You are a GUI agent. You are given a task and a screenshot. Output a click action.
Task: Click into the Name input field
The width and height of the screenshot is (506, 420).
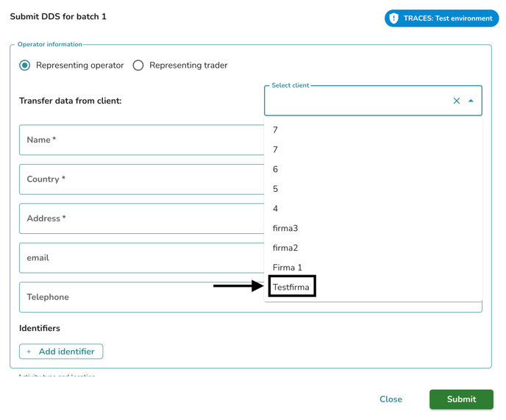[140, 140]
